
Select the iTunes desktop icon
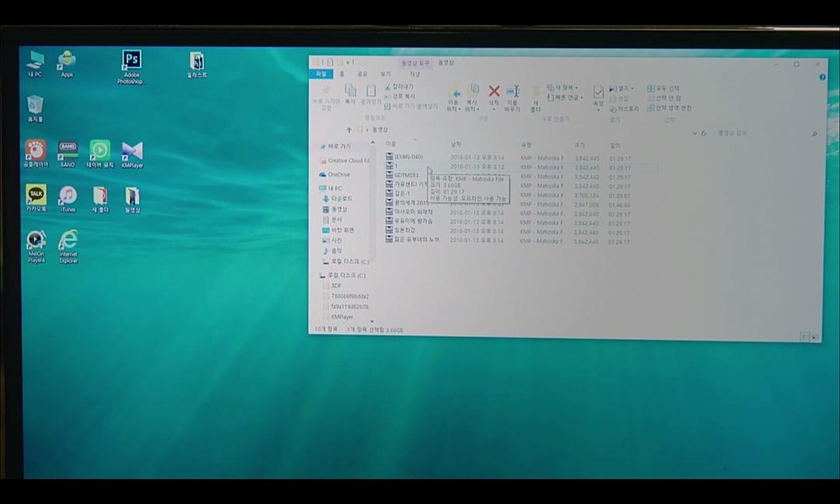click(68, 196)
